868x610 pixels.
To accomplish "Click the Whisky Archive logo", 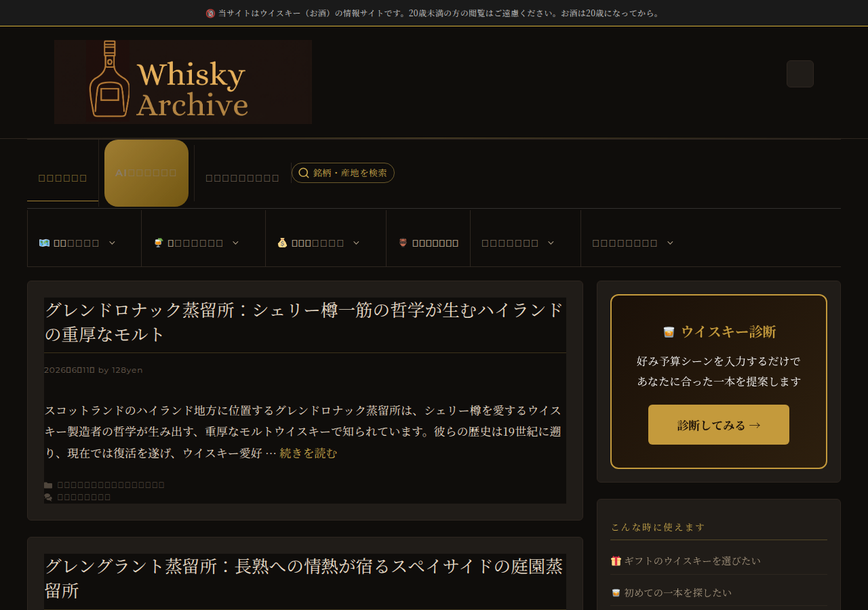I will (x=183, y=82).
